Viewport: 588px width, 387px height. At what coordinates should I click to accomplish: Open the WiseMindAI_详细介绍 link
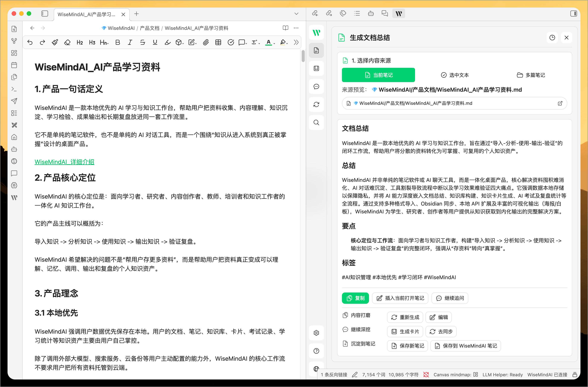(64, 162)
